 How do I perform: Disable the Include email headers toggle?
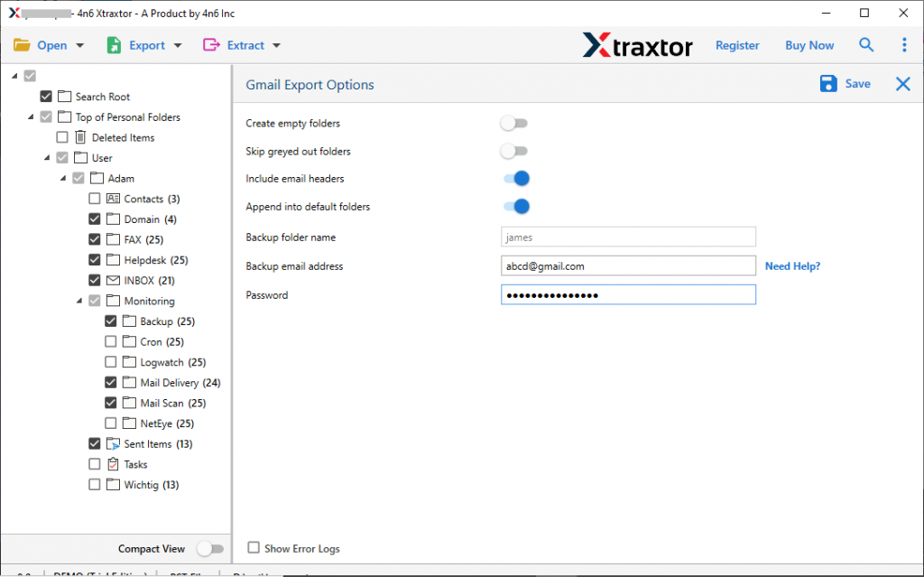pyautogui.click(x=515, y=178)
